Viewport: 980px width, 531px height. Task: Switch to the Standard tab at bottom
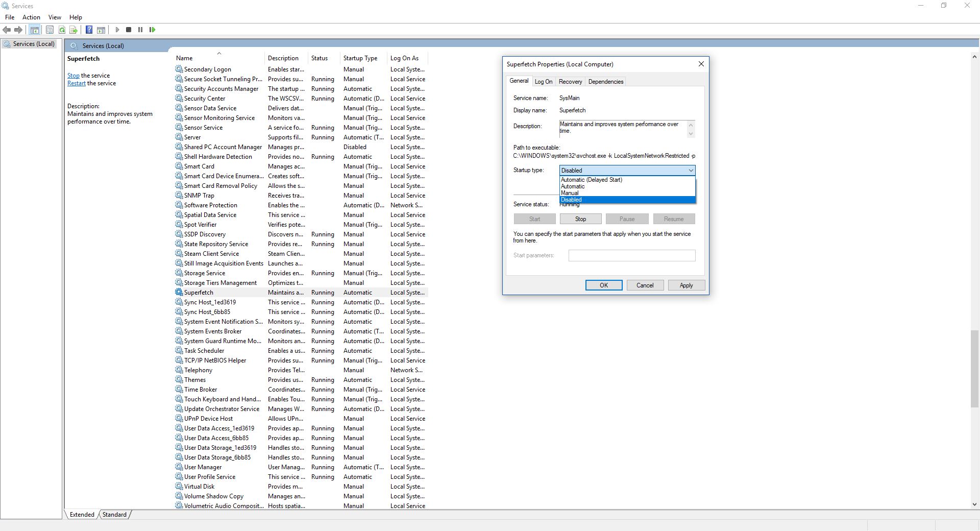(x=114, y=515)
